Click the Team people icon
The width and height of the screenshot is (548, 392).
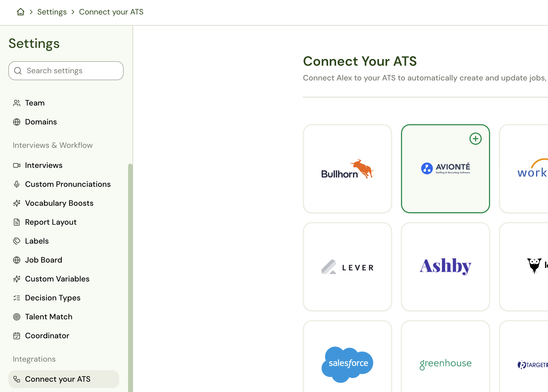[x=17, y=103]
